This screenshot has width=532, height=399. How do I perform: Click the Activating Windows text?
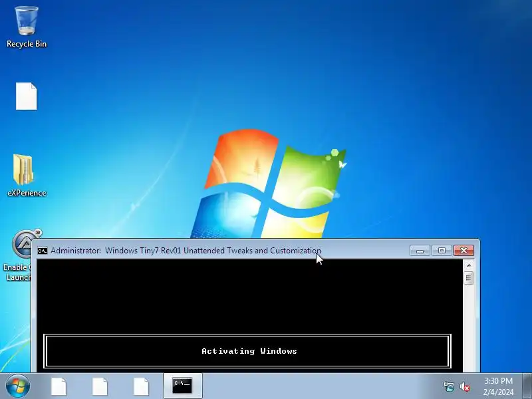(x=249, y=351)
